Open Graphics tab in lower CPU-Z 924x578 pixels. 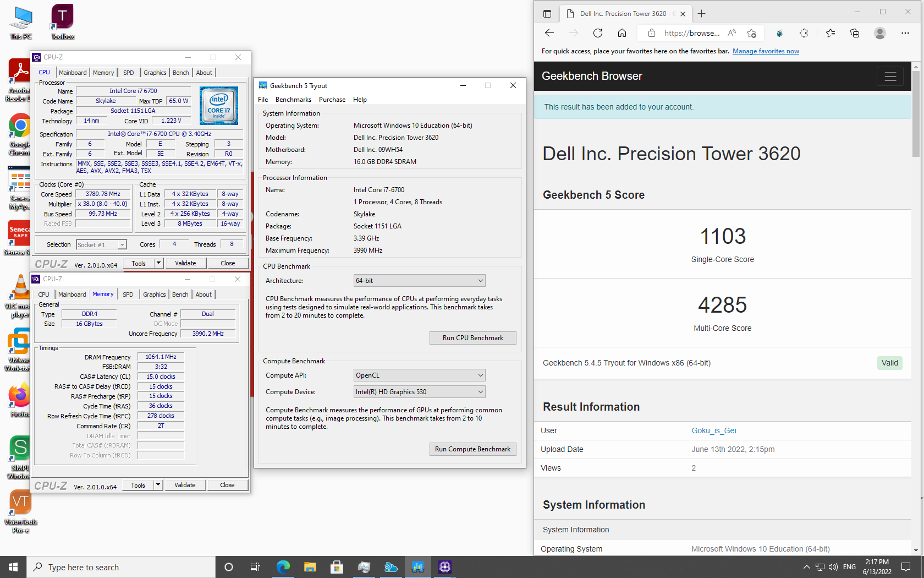coord(154,295)
